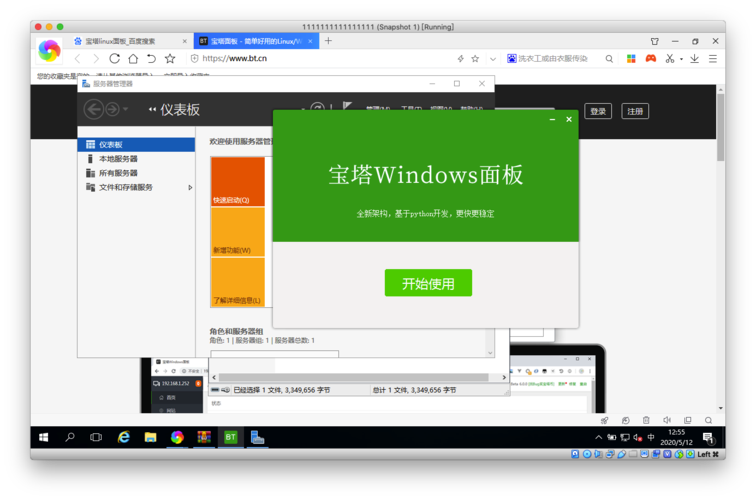The height and width of the screenshot is (500, 756).
Task: Click the scissors screenshot tool
Action: (670, 59)
